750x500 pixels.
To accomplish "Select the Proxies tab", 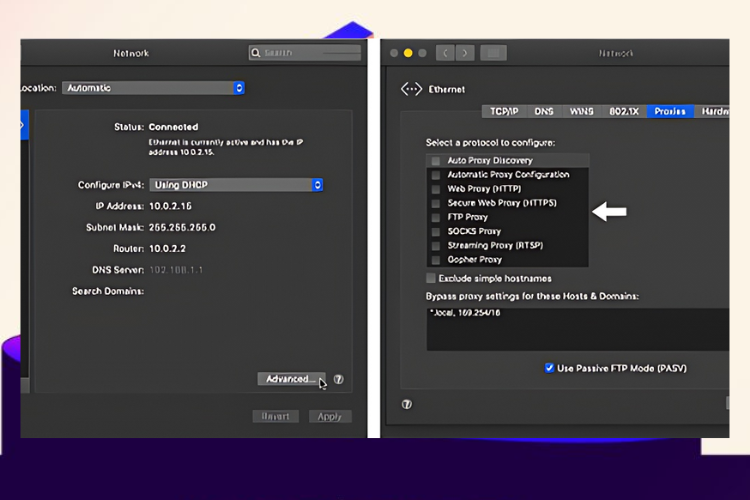I will click(670, 111).
